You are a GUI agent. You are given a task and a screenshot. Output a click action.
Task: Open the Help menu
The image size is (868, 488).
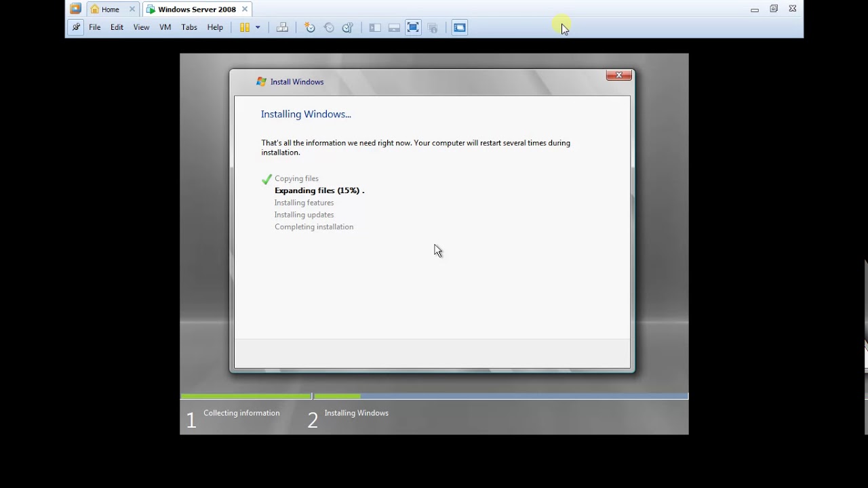pos(215,28)
